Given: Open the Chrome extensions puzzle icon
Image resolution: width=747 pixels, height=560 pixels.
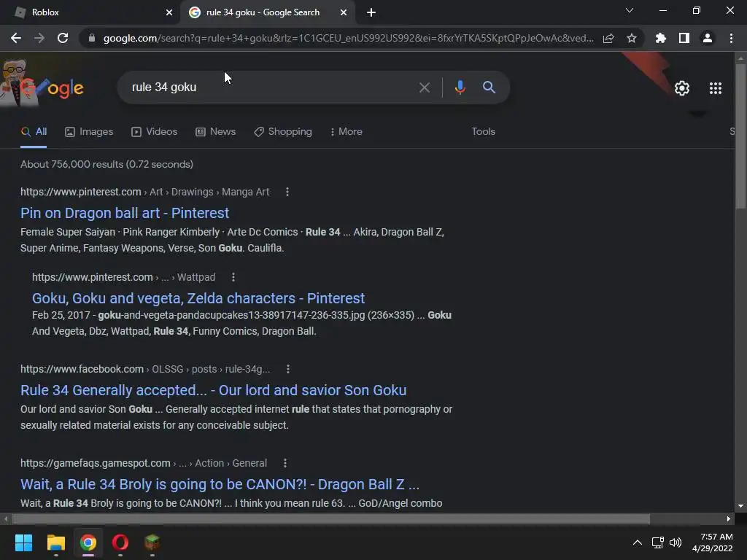Looking at the screenshot, I should (661, 38).
